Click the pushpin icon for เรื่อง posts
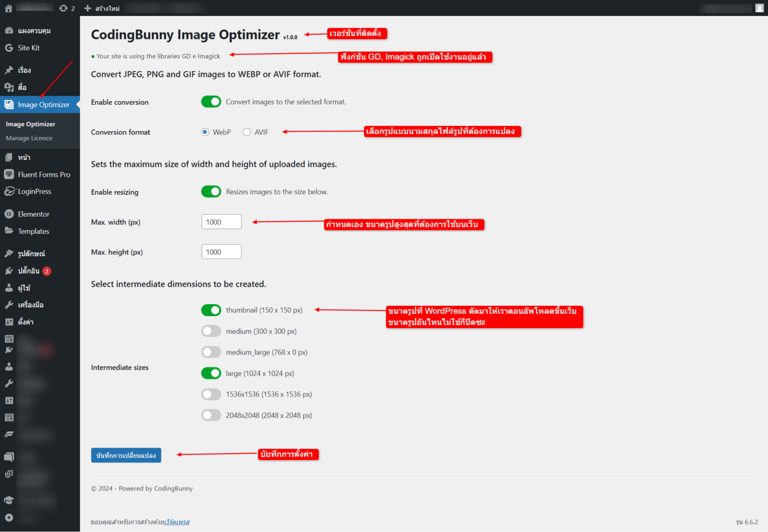The image size is (768, 532). coord(9,70)
